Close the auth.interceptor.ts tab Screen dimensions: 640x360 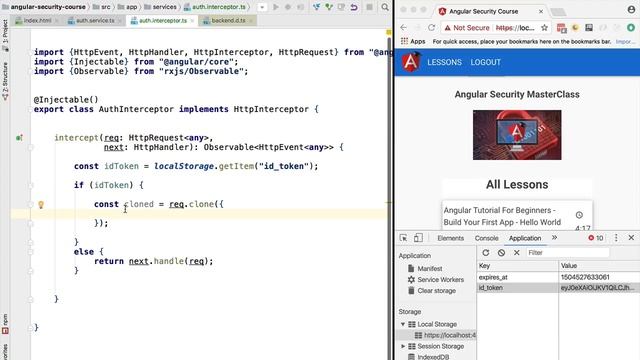pyautogui.click(x=192, y=21)
